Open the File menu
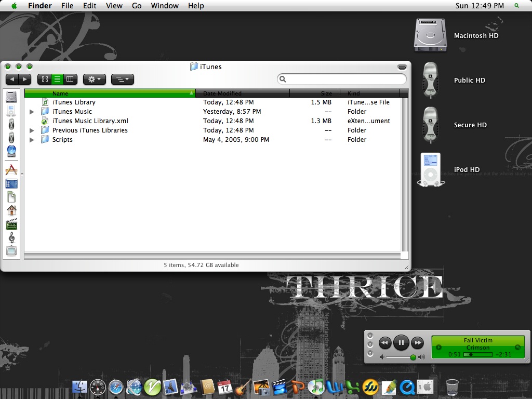This screenshot has height=399, width=532. coord(67,5)
